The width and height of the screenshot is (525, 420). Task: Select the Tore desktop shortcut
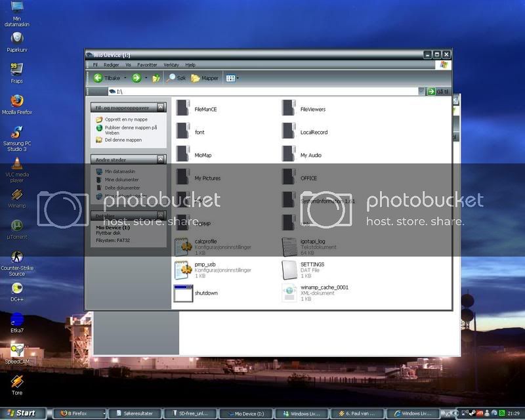point(17,385)
